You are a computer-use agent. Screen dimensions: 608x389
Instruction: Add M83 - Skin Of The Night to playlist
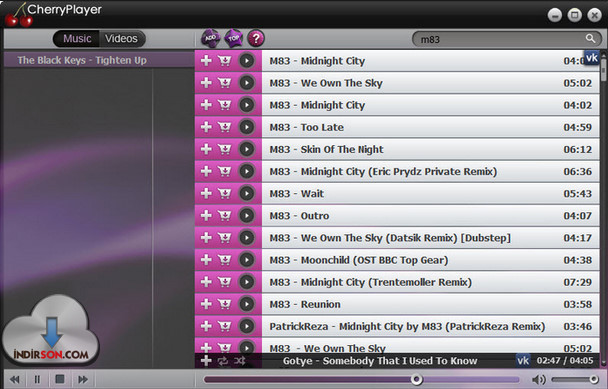point(206,149)
